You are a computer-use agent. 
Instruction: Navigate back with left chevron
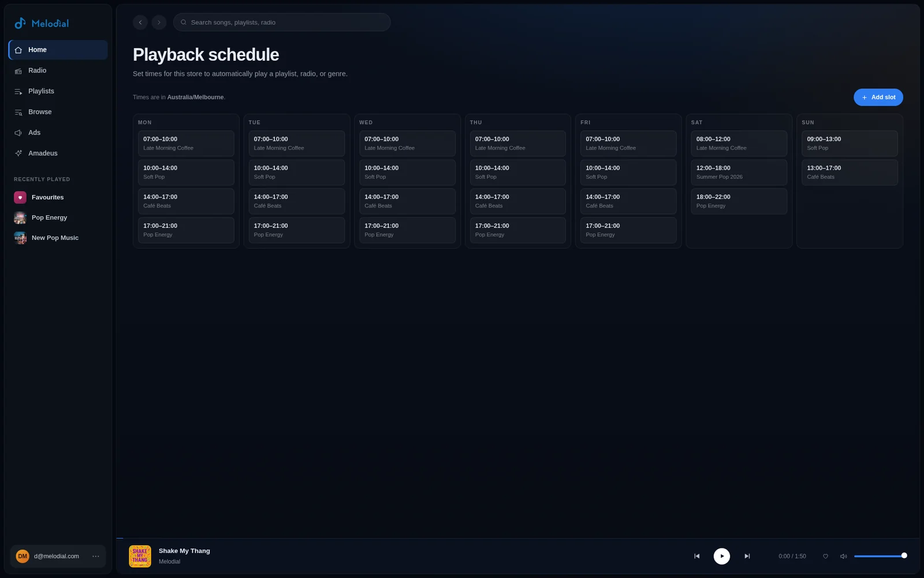tap(140, 23)
